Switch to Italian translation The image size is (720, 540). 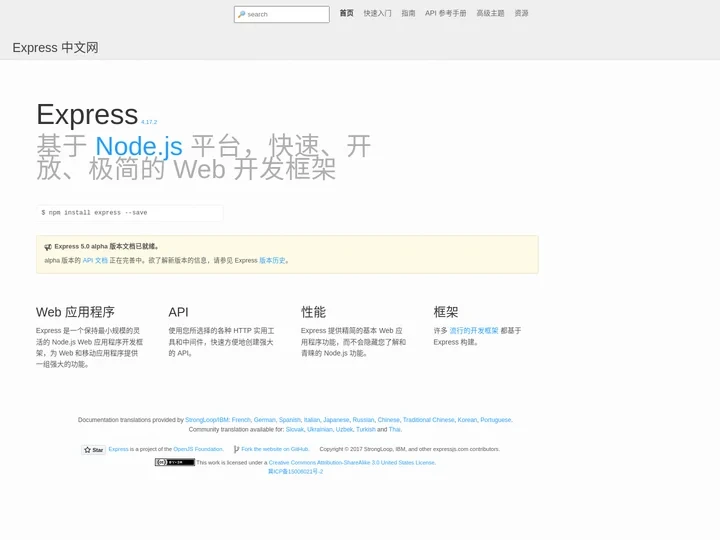312,420
